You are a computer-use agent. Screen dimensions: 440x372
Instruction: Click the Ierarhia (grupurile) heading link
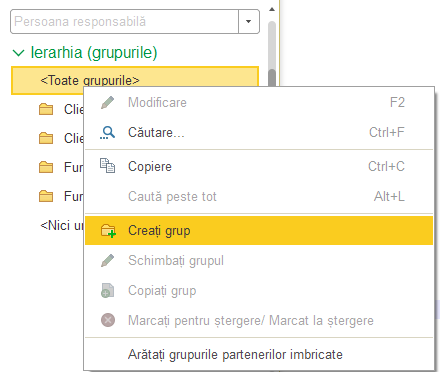pyautogui.click(x=94, y=53)
